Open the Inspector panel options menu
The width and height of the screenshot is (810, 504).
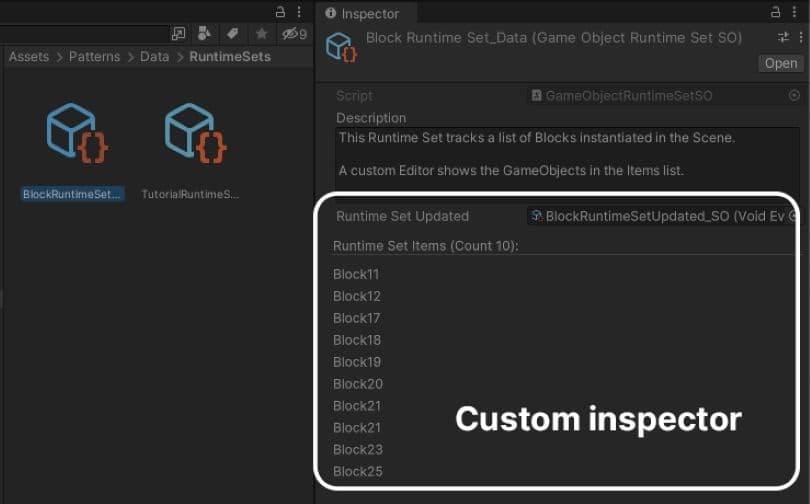point(795,12)
